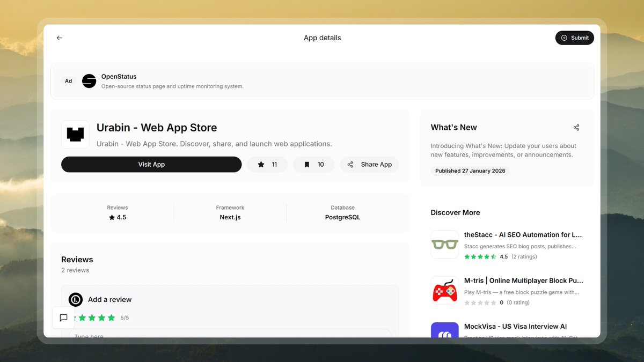This screenshot has height=362, width=644.
Task: Set review rating to three stars
Action: (x=92, y=318)
